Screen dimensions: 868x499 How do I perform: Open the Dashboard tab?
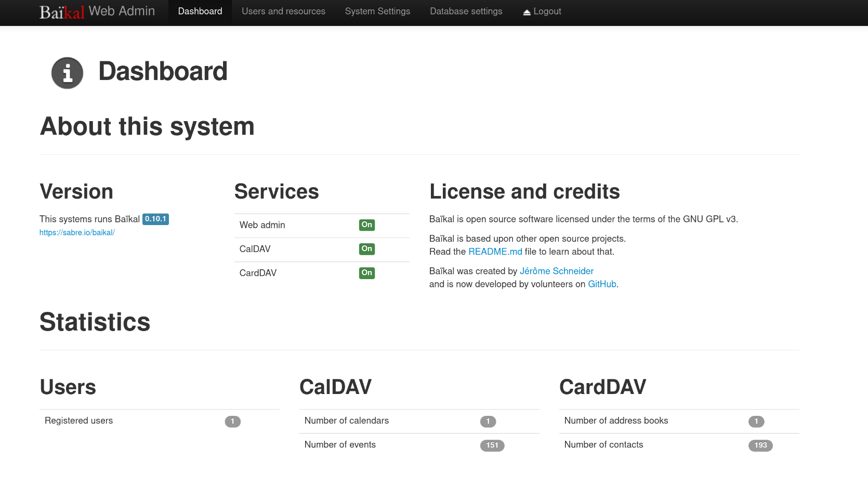[200, 11]
